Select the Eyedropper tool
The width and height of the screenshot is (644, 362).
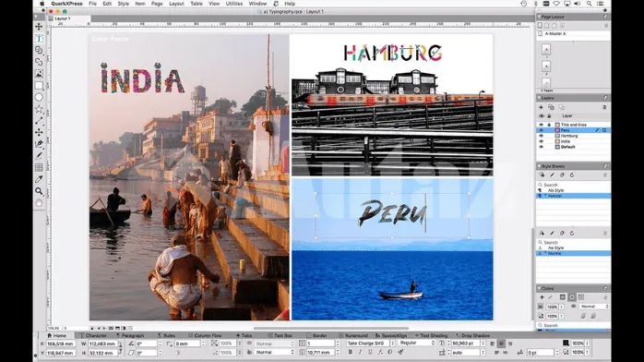point(39,179)
